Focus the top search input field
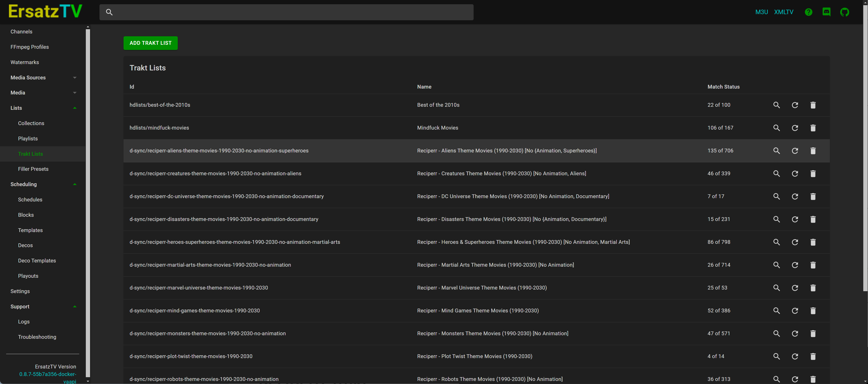868x384 pixels. point(286,12)
